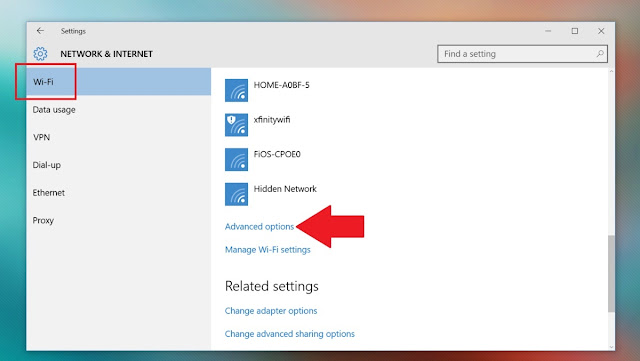Click the back arrow in Settings
640x361 pixels.
click(40, 31)
